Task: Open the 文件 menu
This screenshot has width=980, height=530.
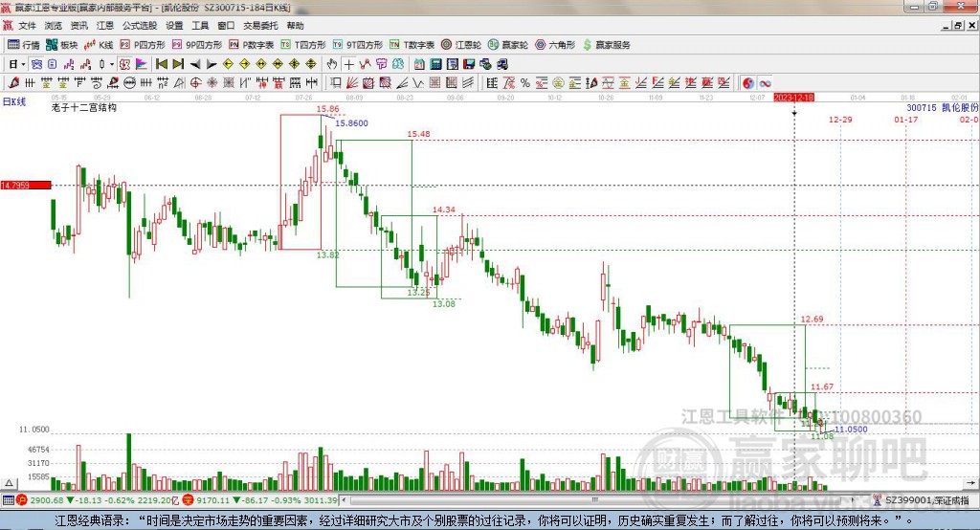Action: click(x=27, y=26)
